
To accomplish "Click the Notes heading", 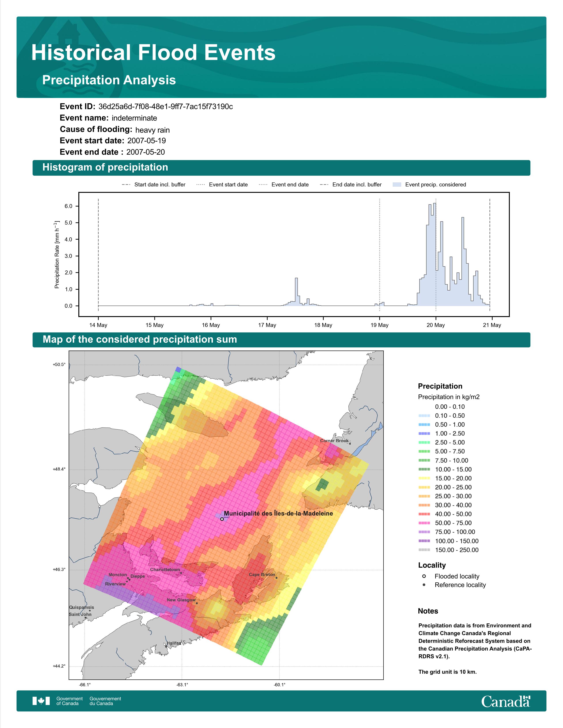I will coord(428,611).
